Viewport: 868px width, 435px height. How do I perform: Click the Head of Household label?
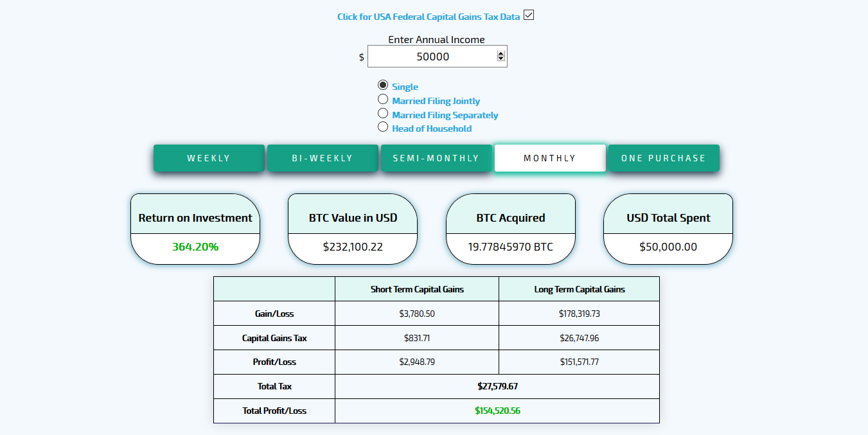click(x=432, y=129)
